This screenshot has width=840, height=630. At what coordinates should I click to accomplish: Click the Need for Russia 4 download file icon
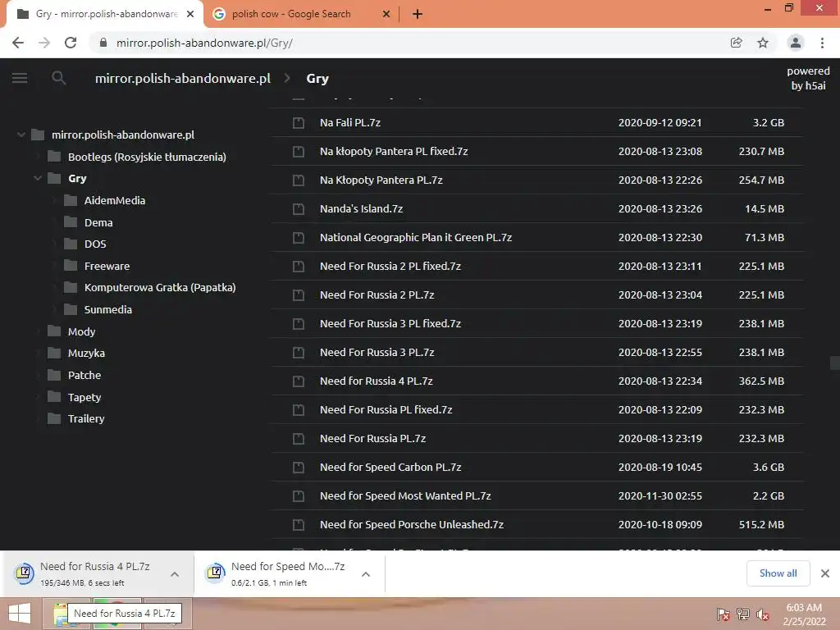click(24, 573)
